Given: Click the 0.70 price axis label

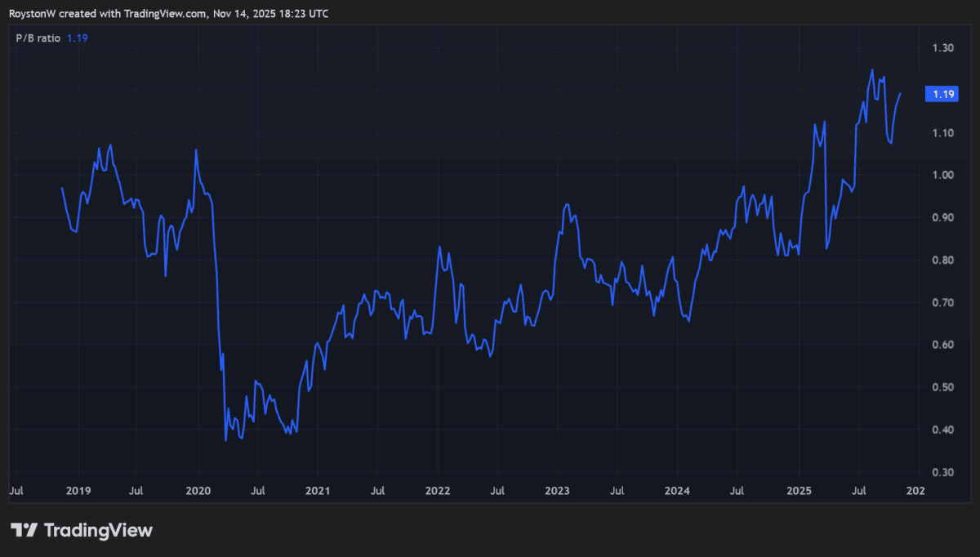Looking at the screenshot, I should pyautogui.click(x=943, y=303).
